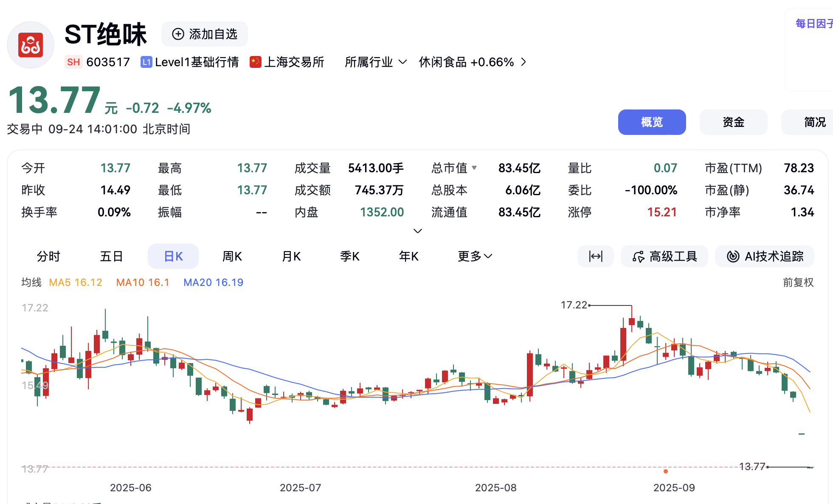Switch to the 资金 tab
Viewport: 833px width, 504px height.
tap(733, 122)
